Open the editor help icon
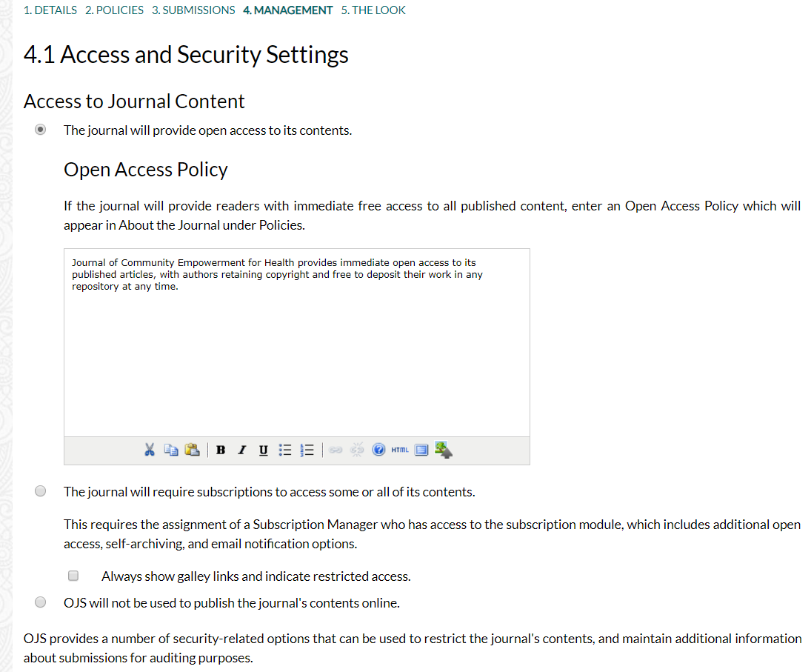Viewport: 811px width, 672px height. pyautogui.click(x=378, y=450)
